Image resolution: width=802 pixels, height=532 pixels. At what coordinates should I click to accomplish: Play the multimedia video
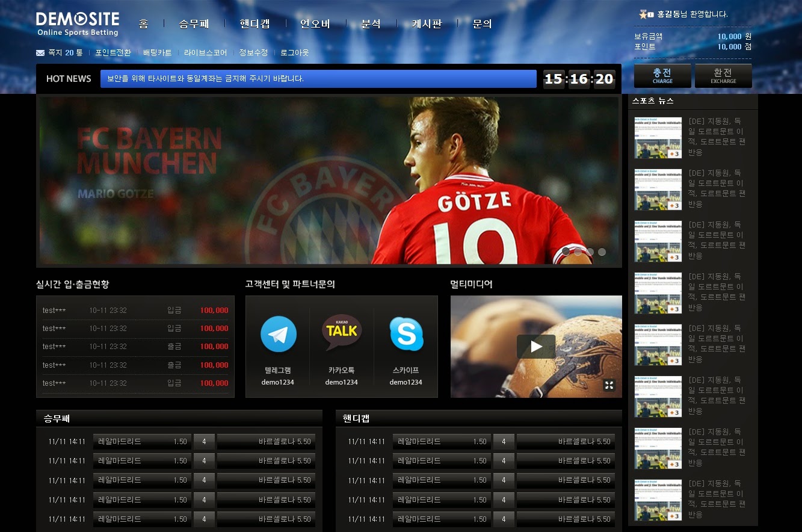(536, 347)
